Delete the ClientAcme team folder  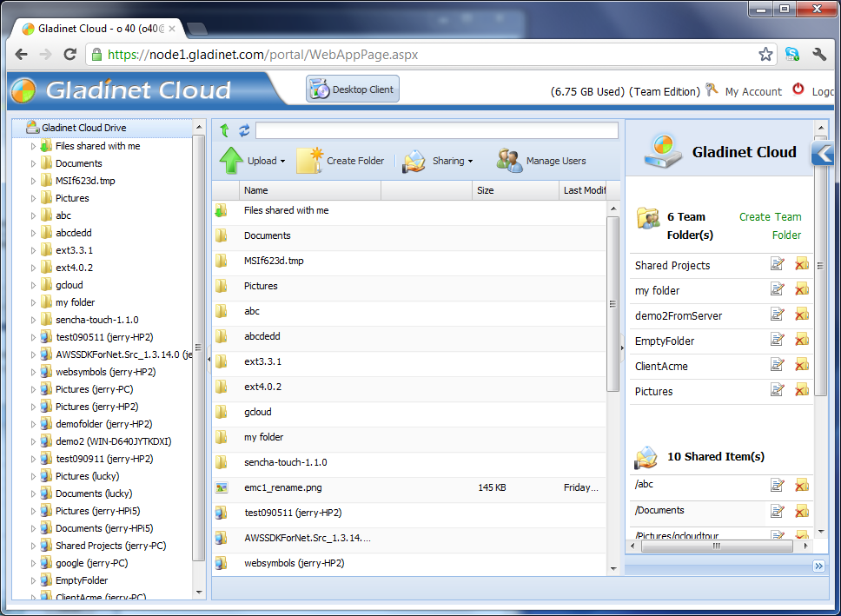[802, 364]
